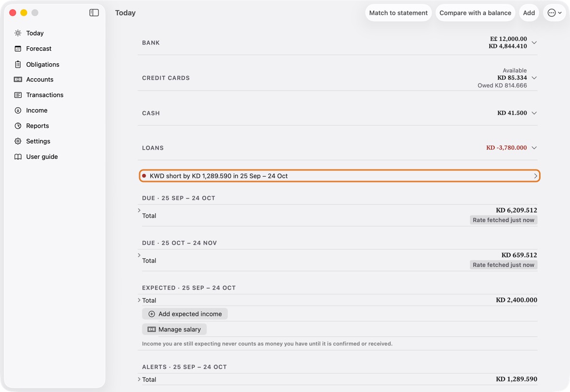Click the KD 85.334 available credit

(x=512, y=78)
